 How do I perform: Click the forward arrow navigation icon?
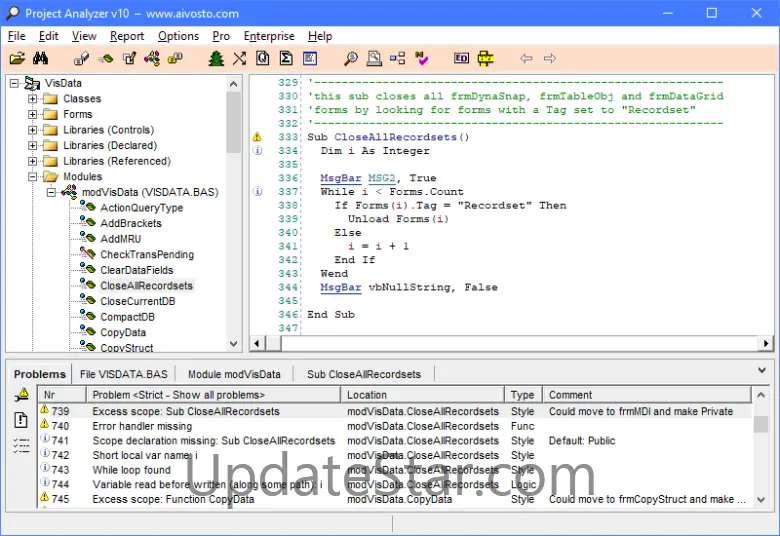click(550, 58)
